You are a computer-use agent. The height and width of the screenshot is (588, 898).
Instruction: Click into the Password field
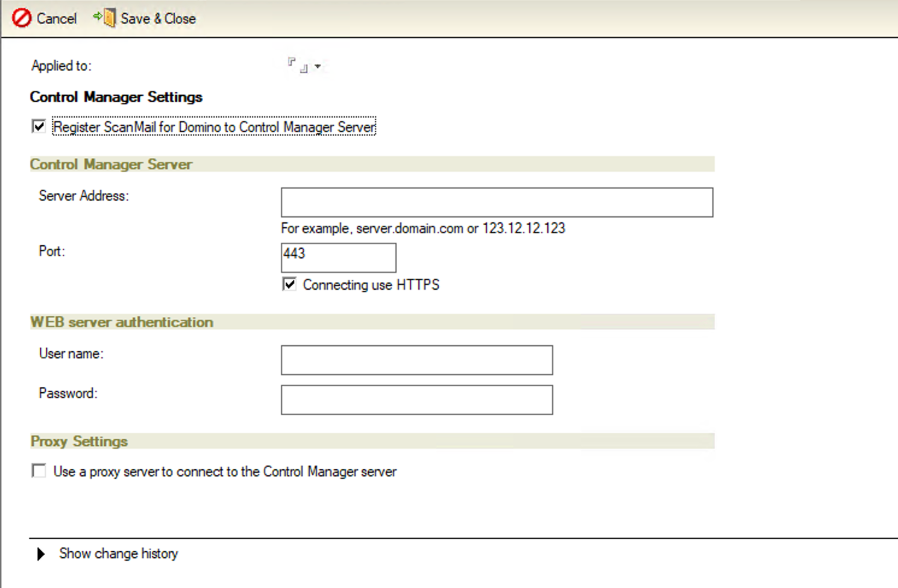416,400
